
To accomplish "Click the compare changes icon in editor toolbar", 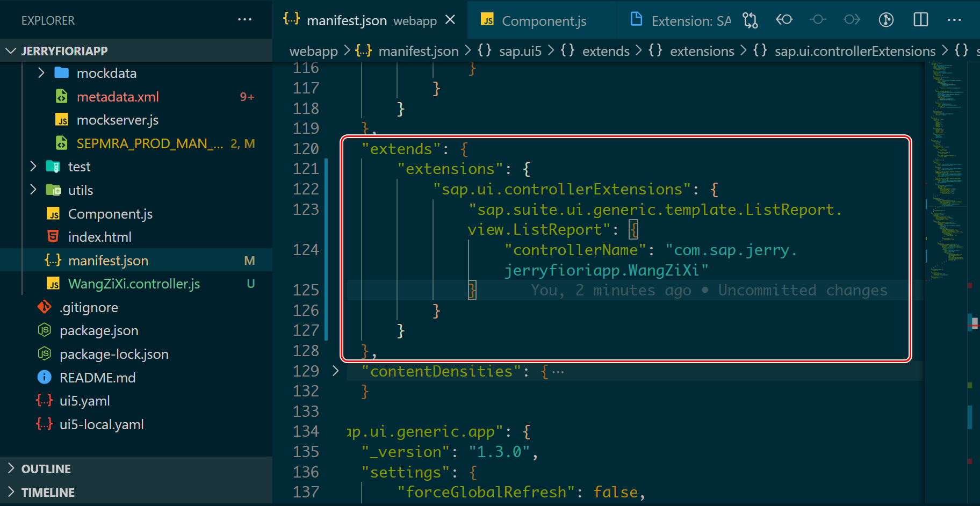I will coord(750,20).
